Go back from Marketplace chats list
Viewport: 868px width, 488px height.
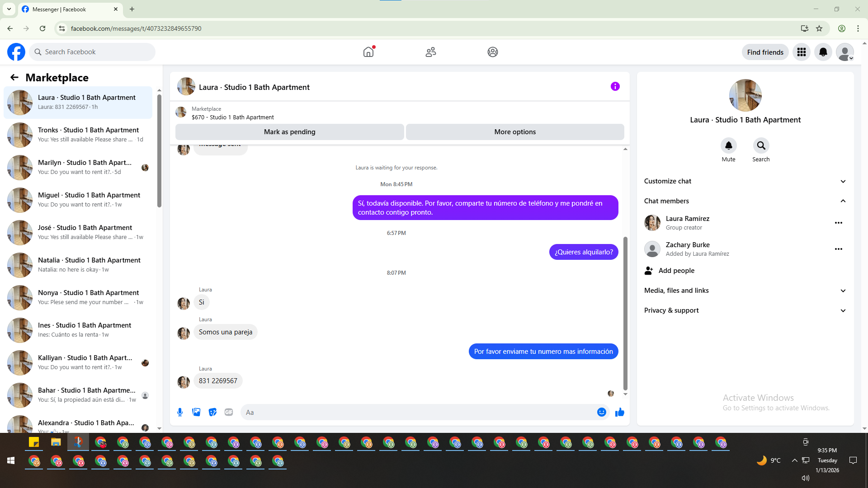point(14,77)
